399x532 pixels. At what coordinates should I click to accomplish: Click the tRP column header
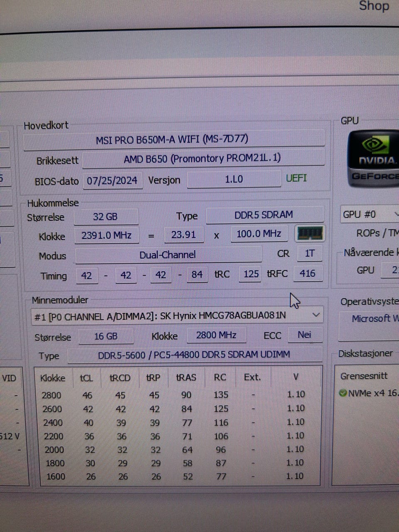point(153,378)
